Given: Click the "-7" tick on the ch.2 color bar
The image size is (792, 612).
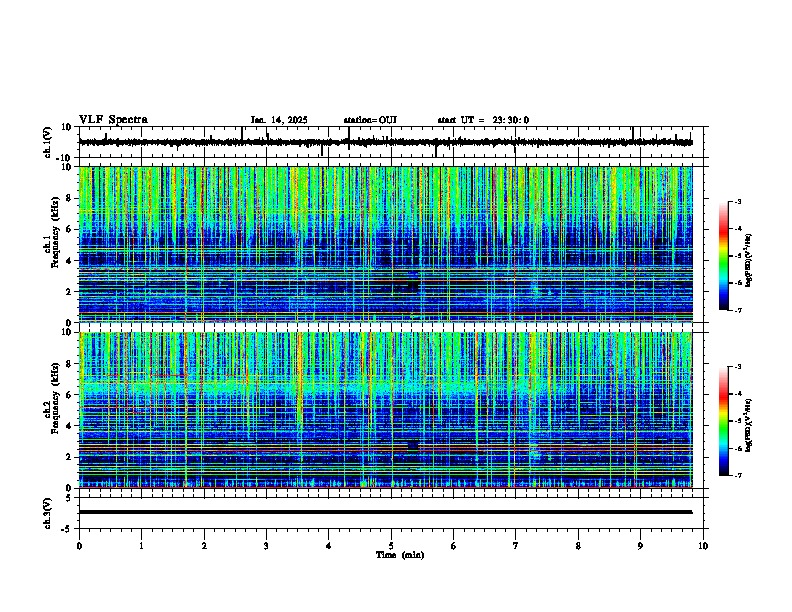Looking at the screenshot, I should click(x=737, y=476).
